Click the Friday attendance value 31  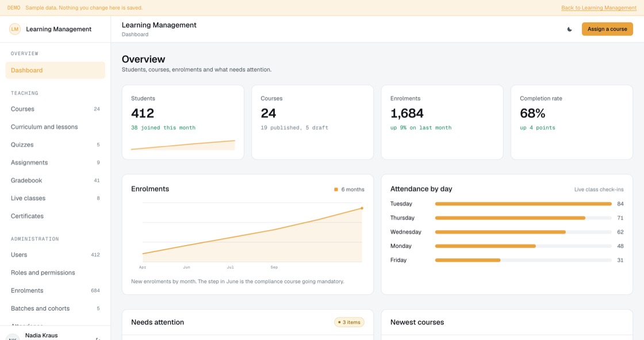pos(620,260)
